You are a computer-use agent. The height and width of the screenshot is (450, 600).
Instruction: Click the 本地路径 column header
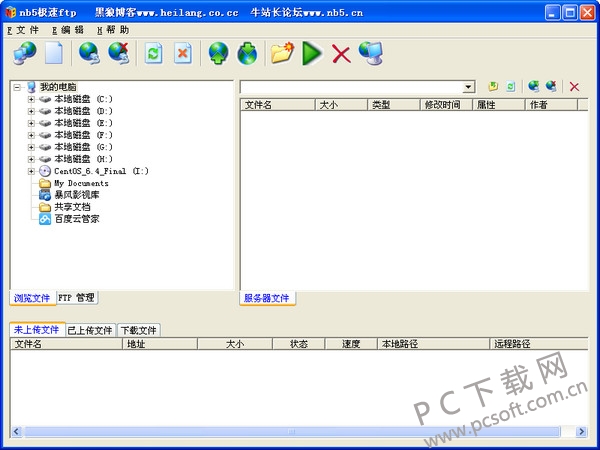click(x=434, y=344)
